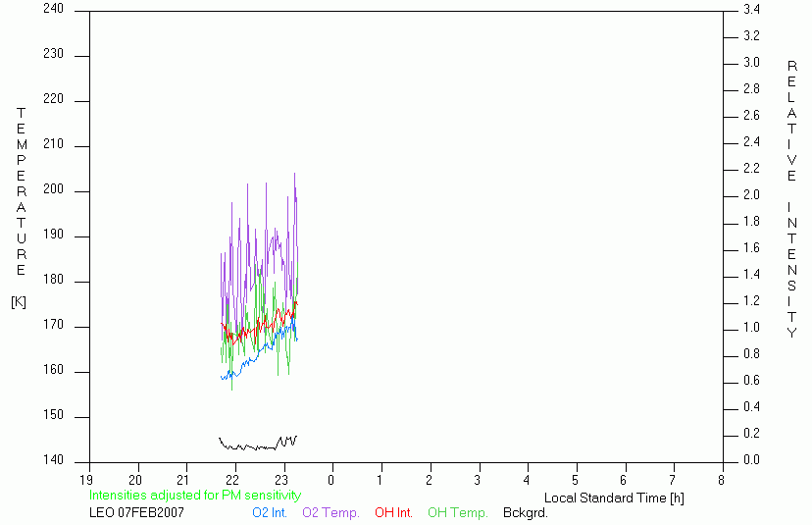Click the 0.2 relative intensity tick label

(x=751, y=434)
